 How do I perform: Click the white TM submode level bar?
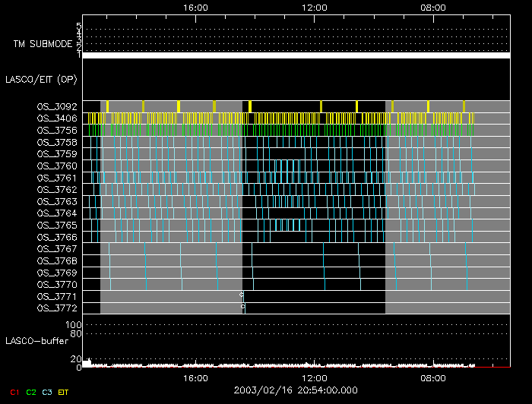tap(296, 55)
